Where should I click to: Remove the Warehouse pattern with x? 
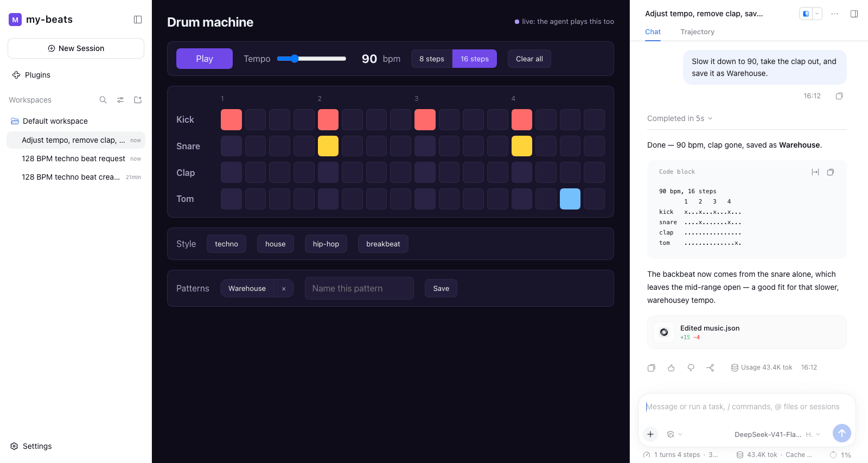(284, 289)
